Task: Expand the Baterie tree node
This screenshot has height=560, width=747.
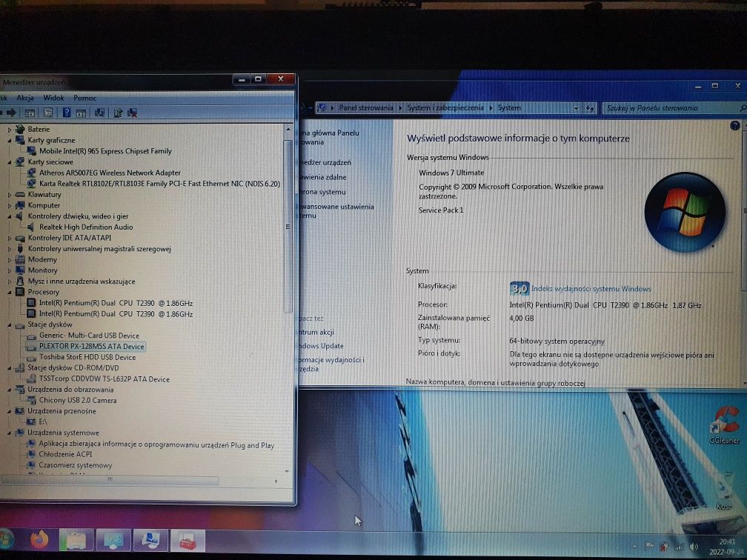Action: (9, 129)
